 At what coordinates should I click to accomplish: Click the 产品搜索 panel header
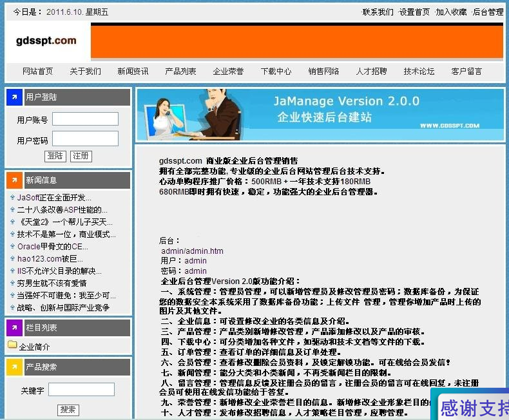pos(77,367)
